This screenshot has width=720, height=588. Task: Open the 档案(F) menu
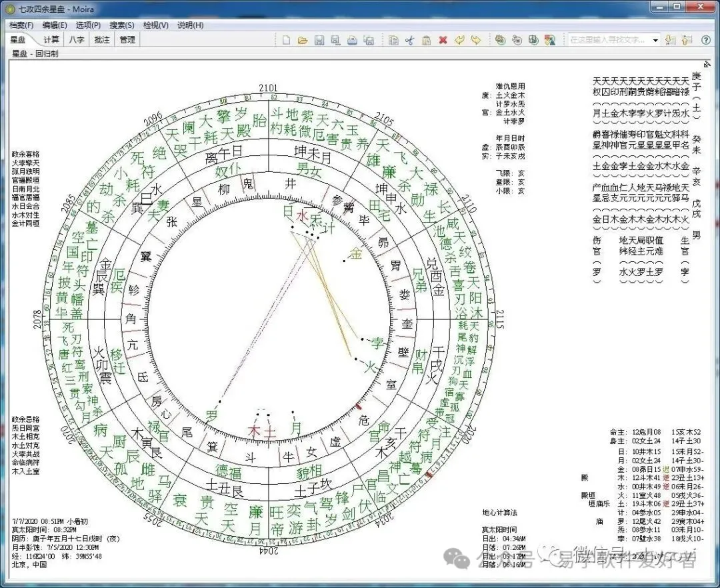pyautogui.click(x=21, y=25)
